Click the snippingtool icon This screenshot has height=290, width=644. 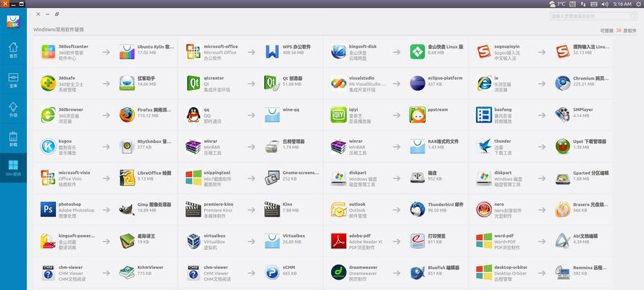(x=193, y=178)
